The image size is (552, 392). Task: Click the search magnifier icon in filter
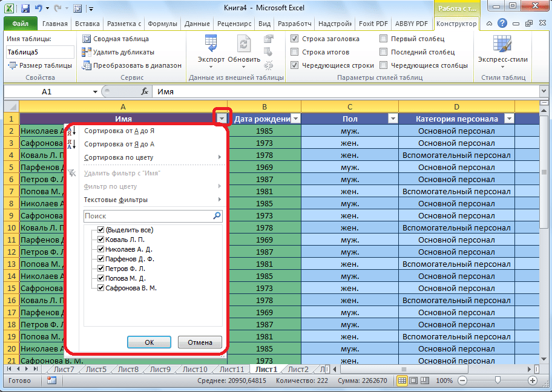[x=217, y=215]
